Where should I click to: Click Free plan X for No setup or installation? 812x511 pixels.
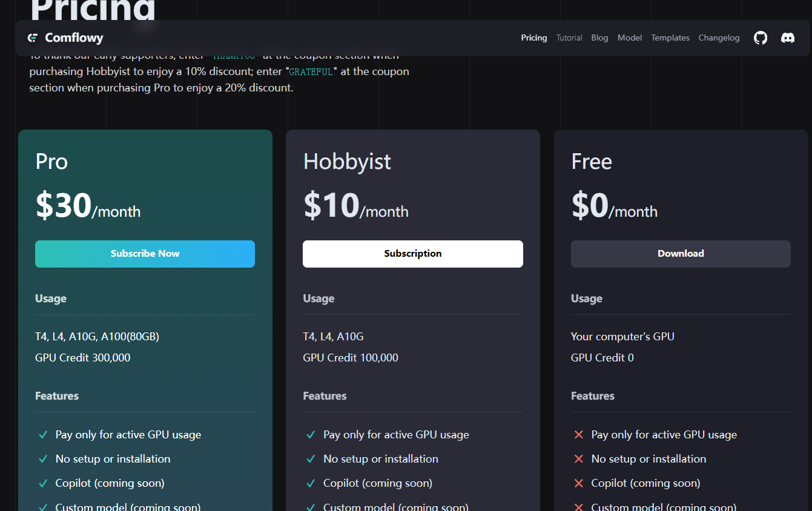point(579,459)
